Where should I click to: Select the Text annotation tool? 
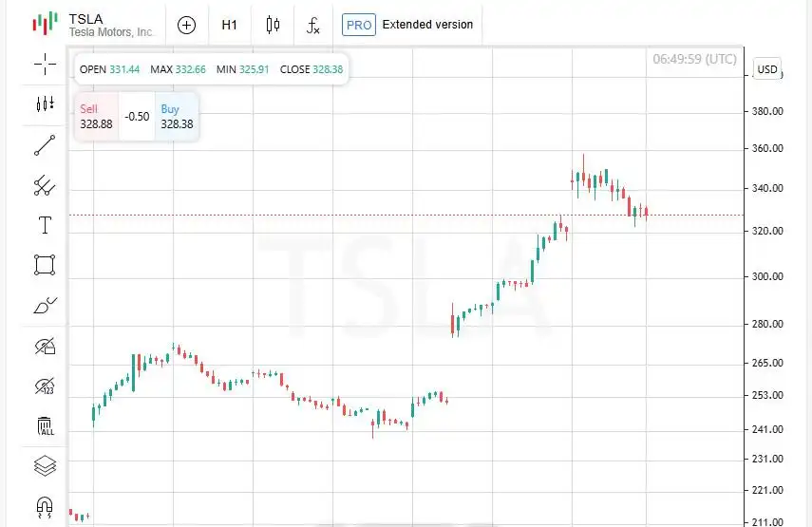tap(45, 226)
